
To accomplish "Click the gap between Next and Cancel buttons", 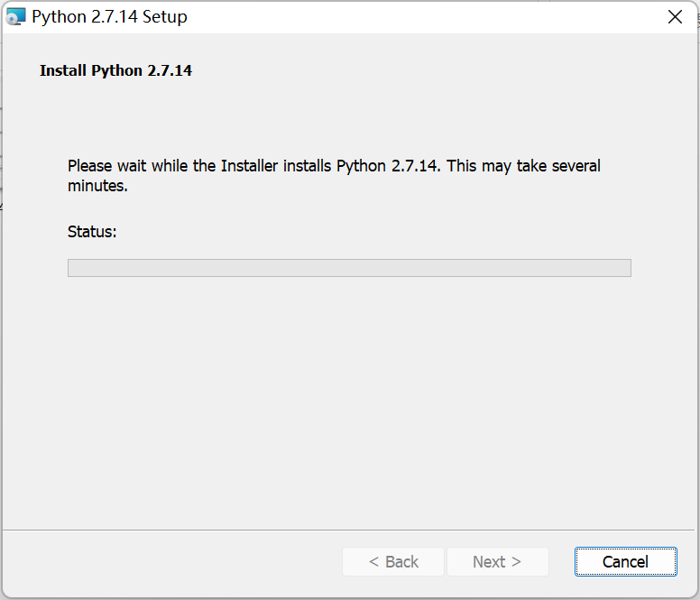I will coord(562,561).
